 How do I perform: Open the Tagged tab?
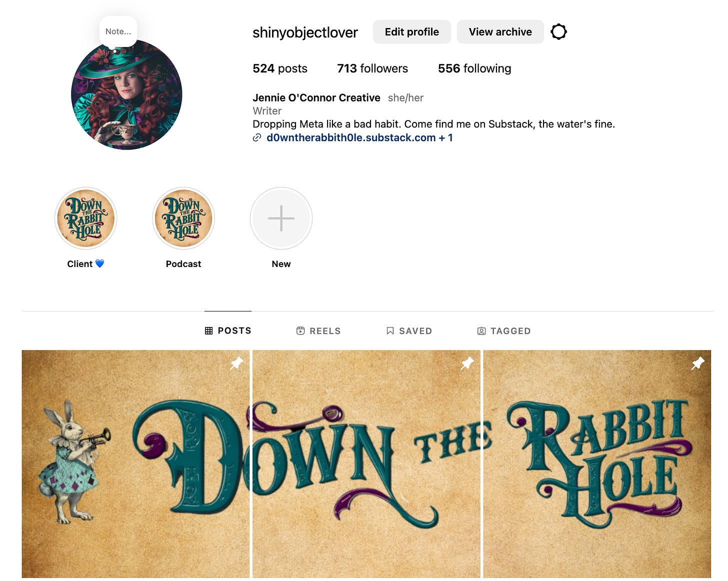tap(504, 331)
